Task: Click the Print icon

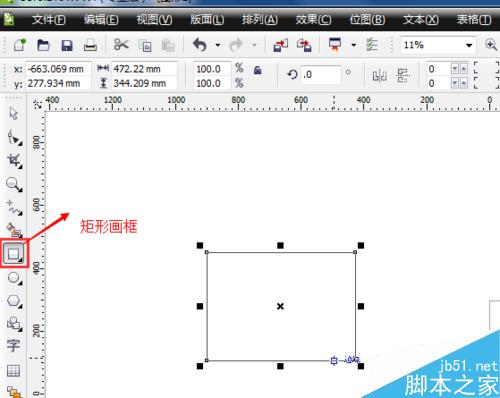Action: tap(90, 45)
